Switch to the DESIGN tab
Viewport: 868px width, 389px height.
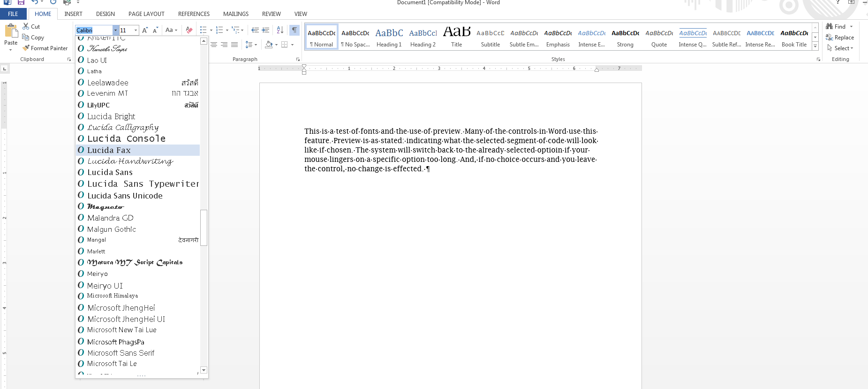pyautogui.click(x=106, y=14)
